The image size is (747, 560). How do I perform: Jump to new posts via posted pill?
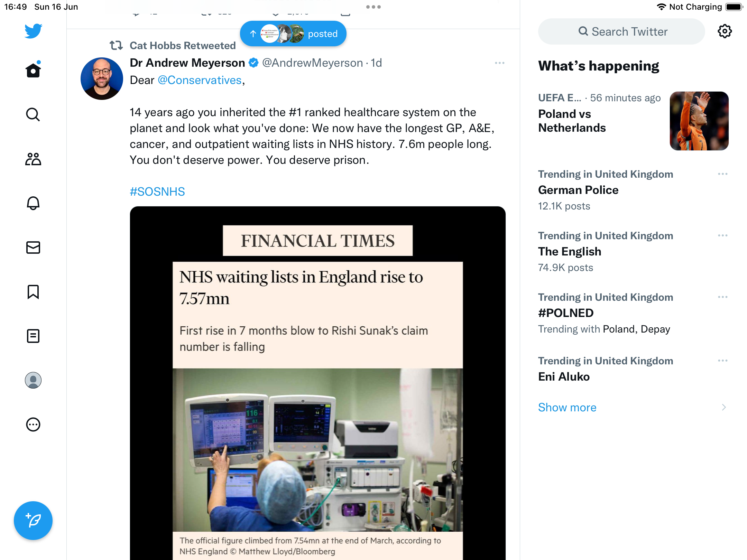point(293,34)
